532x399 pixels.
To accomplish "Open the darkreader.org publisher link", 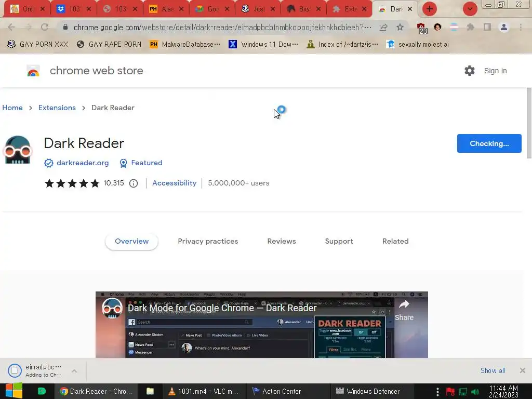I will click(83, 163).
